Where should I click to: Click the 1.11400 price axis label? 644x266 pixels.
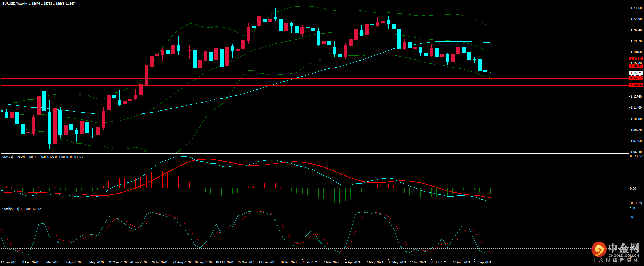(636, 108)
